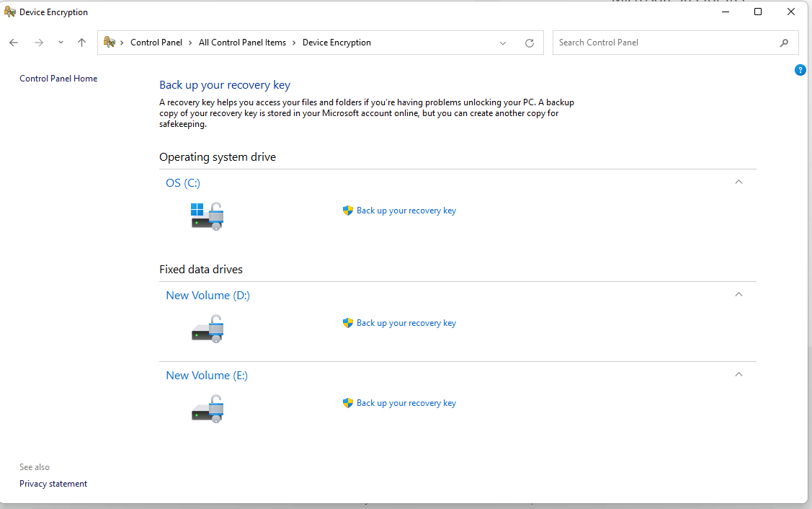Back up the recovery key for OS (C:)
The width and height of the screenshot is (812, 509).
click(406, 211)
